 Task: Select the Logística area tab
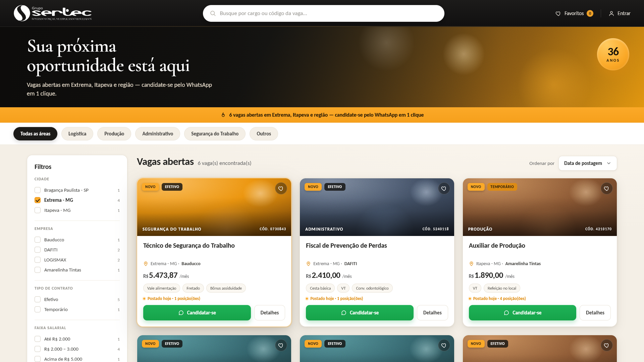77,134
